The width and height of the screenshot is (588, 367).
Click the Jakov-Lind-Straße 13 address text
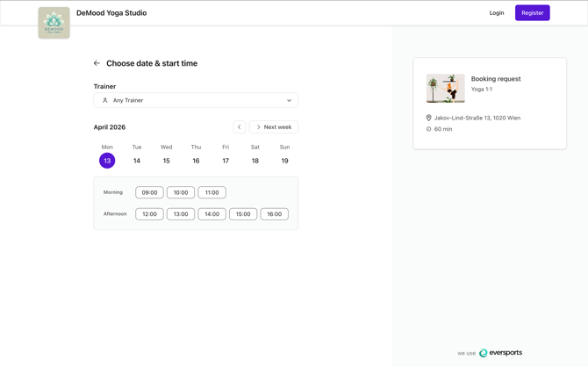[477, 118]
